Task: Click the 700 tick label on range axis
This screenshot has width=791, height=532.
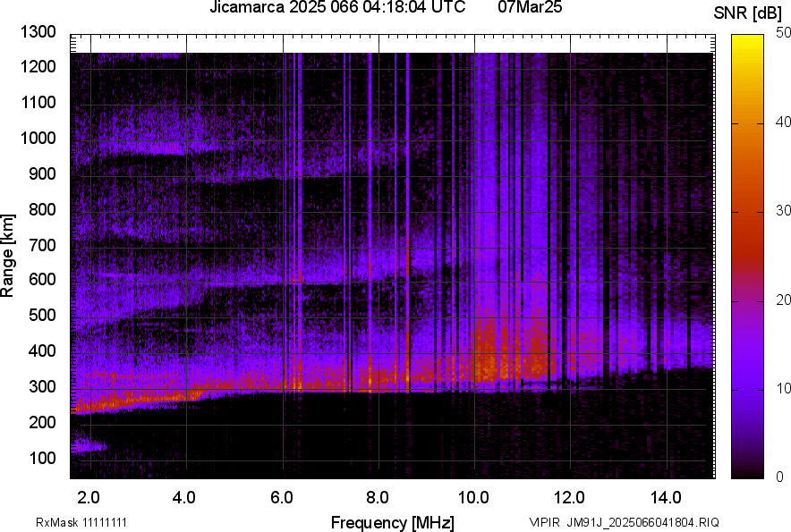Action: 43,245
